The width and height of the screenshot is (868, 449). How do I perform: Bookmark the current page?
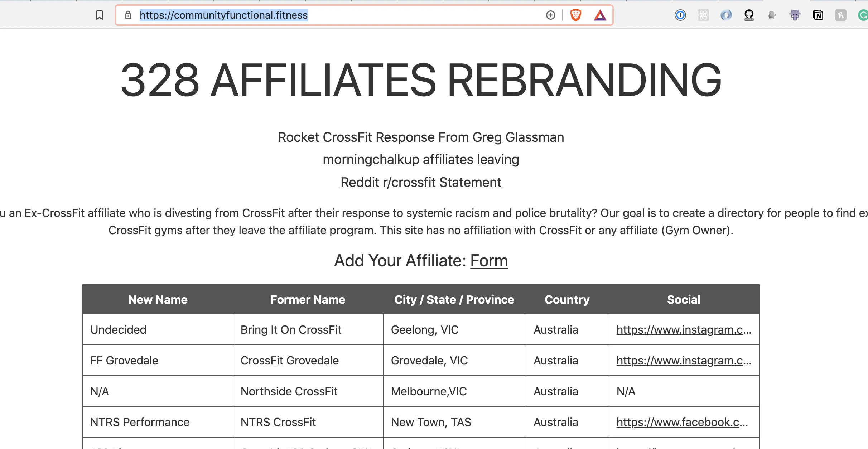pyautogui.click(x=99, y=15)
